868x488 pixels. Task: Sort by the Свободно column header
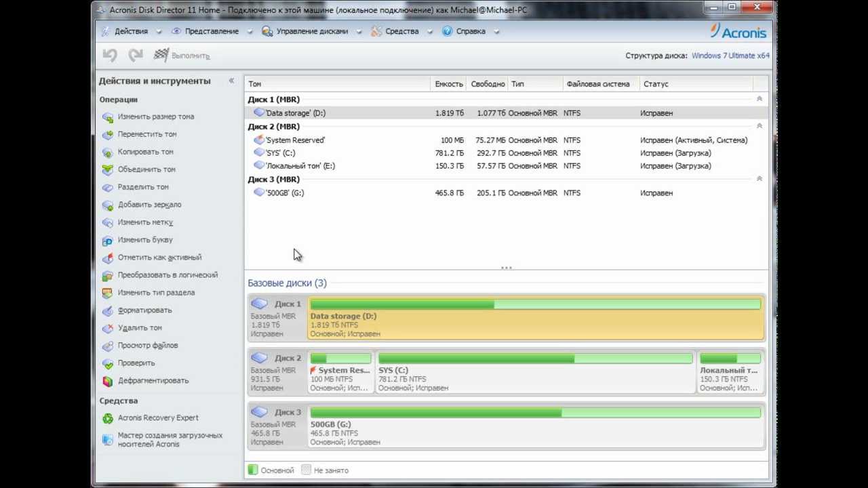coord(488,84)
